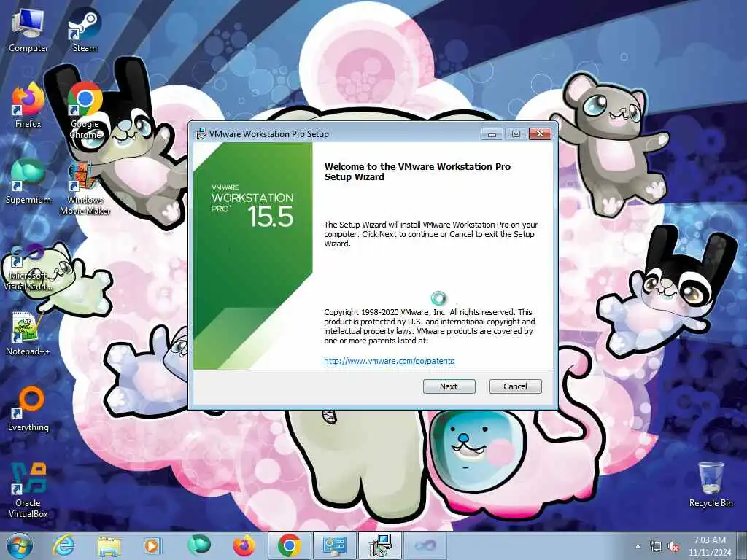The height and width of the screenshot is (560, 747).
Task: Close the VMware Workstation Pro Setup window
Action: tap(540, 134)
